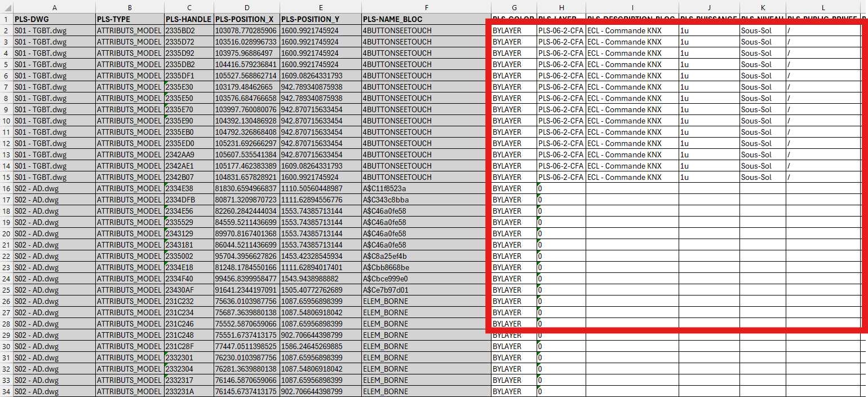Viewport: 868px width, 397px height.
Task: Select the cell showing 103975.96886497
Action: pos(247,53)
